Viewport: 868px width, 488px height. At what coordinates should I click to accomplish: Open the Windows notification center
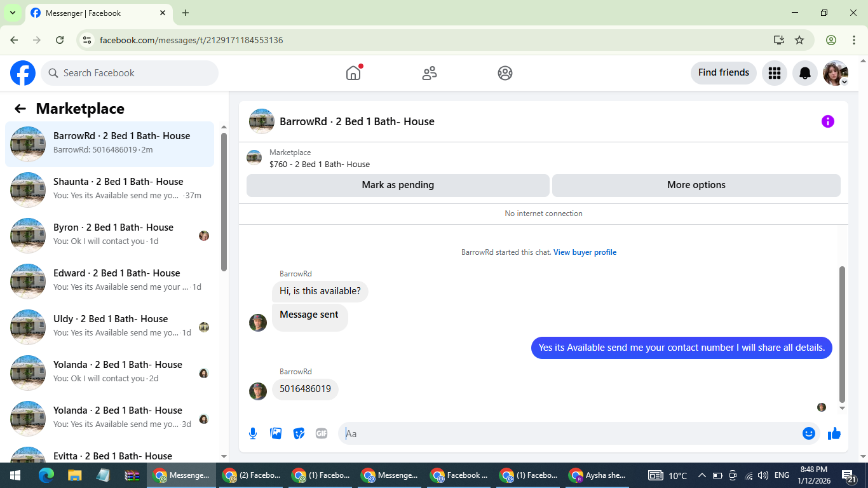[x=849, y=475]
